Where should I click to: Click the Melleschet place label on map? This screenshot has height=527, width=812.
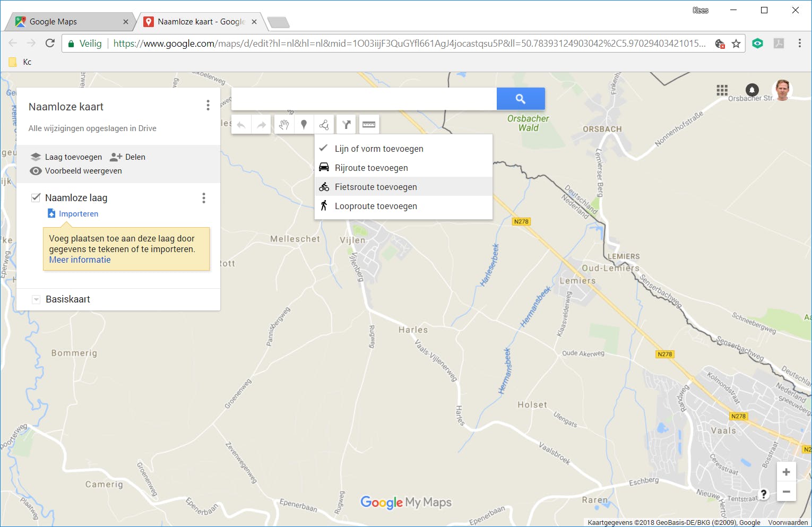point(295,239)
